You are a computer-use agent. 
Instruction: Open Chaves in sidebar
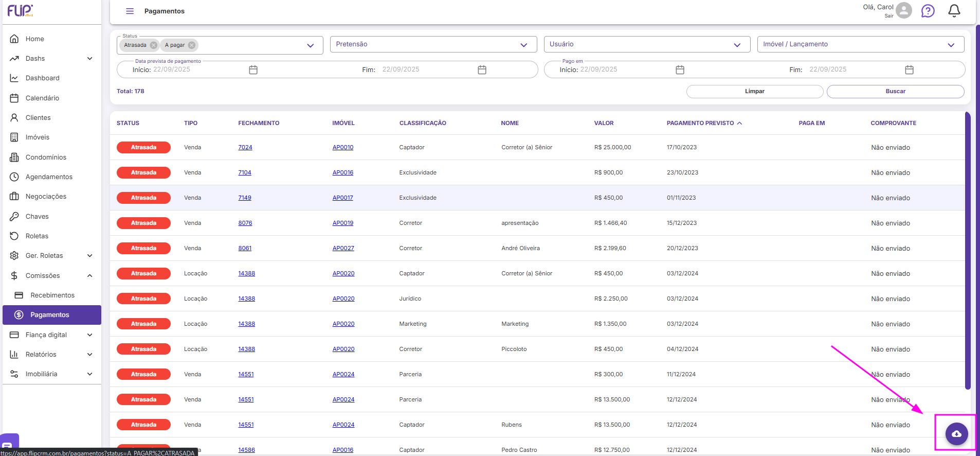tap(51, 217)
